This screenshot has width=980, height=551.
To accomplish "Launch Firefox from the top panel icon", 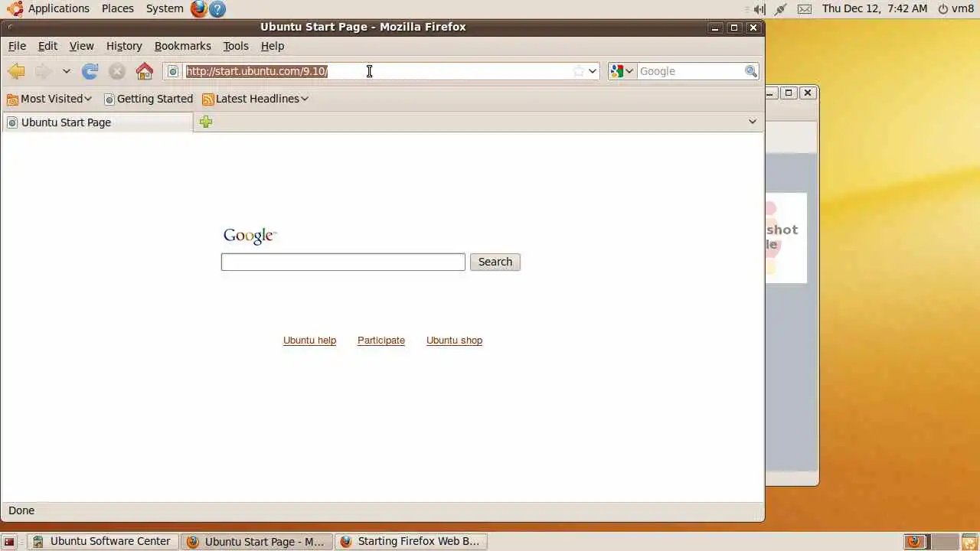I will pyautogui.click(x=199, y=8).
